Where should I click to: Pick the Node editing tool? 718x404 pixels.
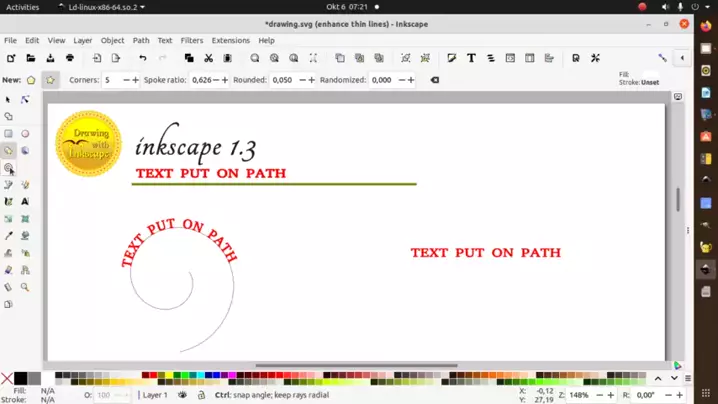coord(25,99)
